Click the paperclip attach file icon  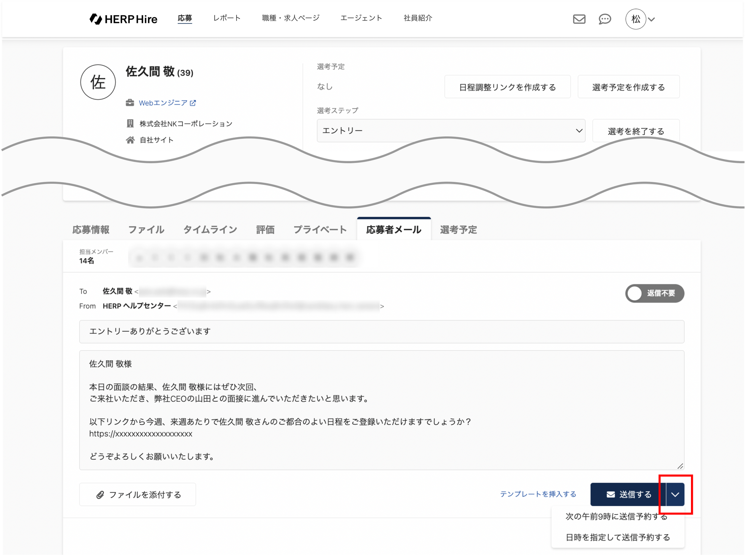pos(100,495)
